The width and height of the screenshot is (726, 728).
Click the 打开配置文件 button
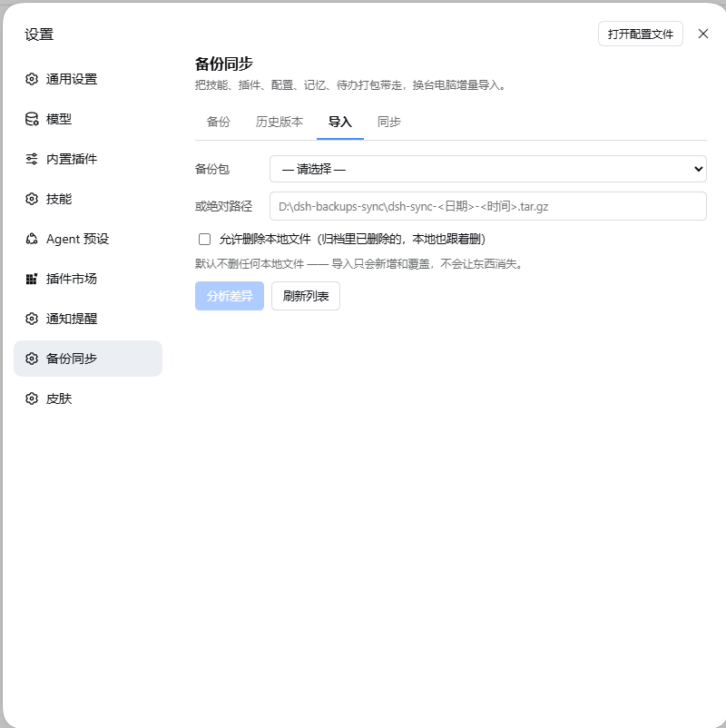[x=641, y=34]
